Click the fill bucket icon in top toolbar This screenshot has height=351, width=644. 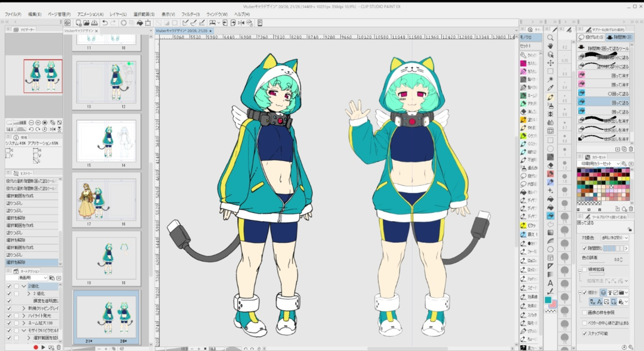(x=140, y=23)
